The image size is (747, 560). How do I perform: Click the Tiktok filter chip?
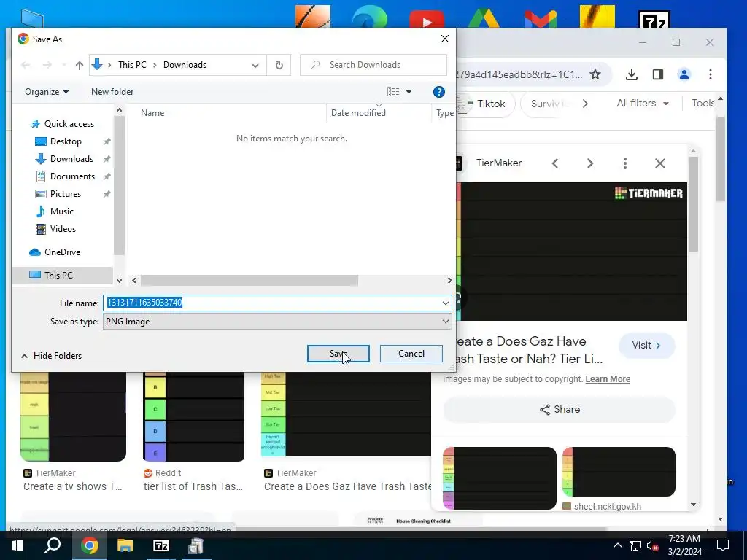484,104
